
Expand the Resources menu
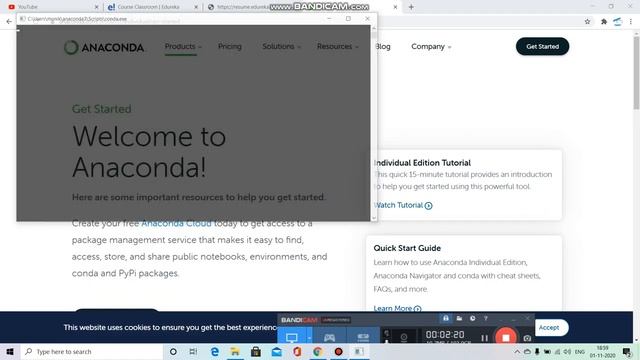[338, 47]
